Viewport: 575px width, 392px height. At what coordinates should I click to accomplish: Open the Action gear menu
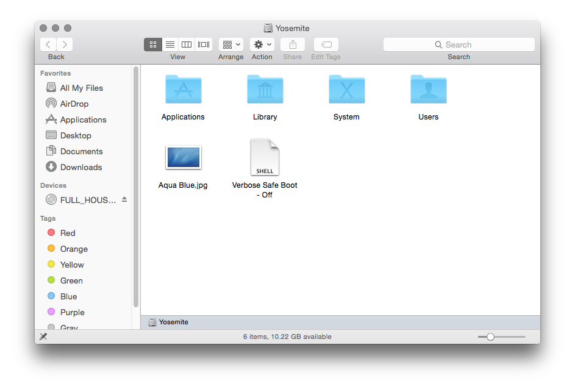click(262, 45)
